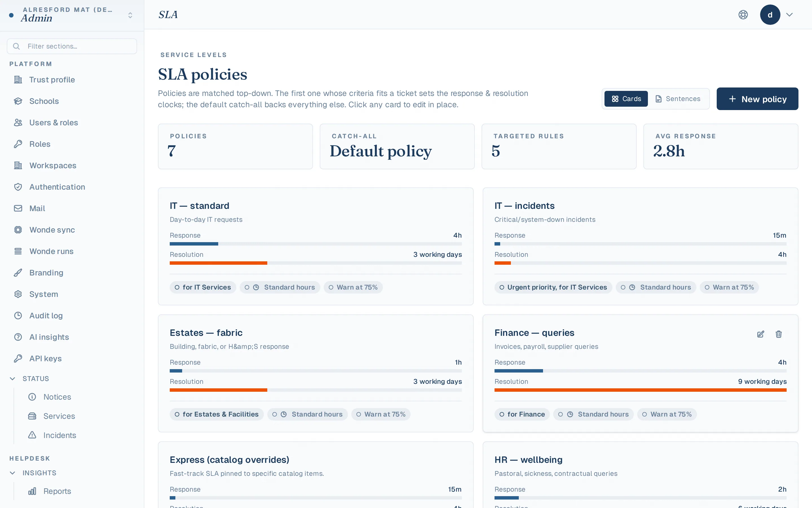Click the API keys key icon
Viewport: 812px width, 508px height.
(18, 358)
